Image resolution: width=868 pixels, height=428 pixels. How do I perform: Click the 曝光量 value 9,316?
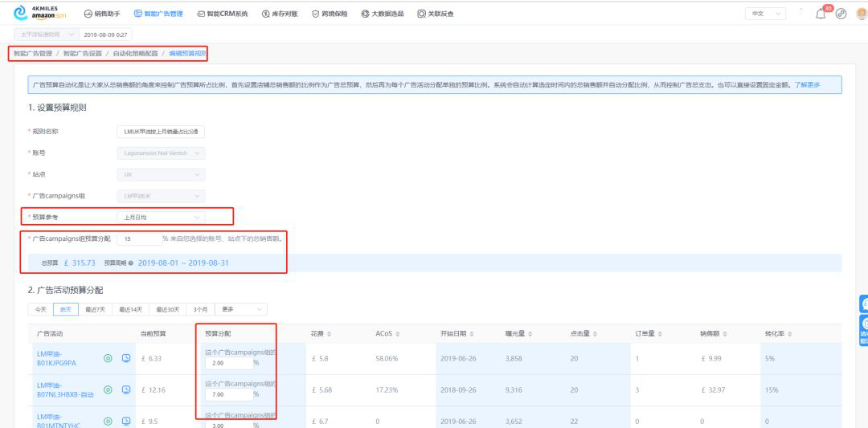click(514, 389)
